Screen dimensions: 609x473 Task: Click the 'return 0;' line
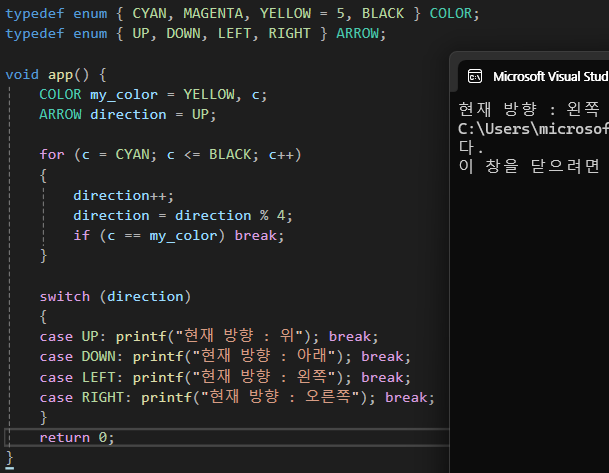(77, 438)
